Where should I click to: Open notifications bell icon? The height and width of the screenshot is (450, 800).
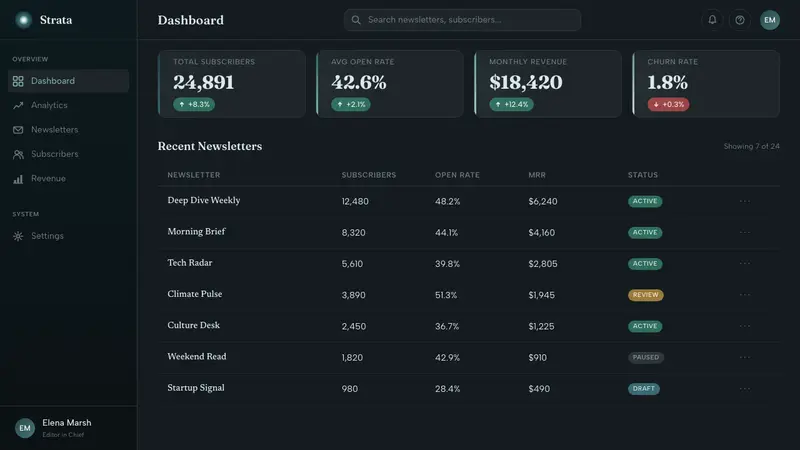712,20
